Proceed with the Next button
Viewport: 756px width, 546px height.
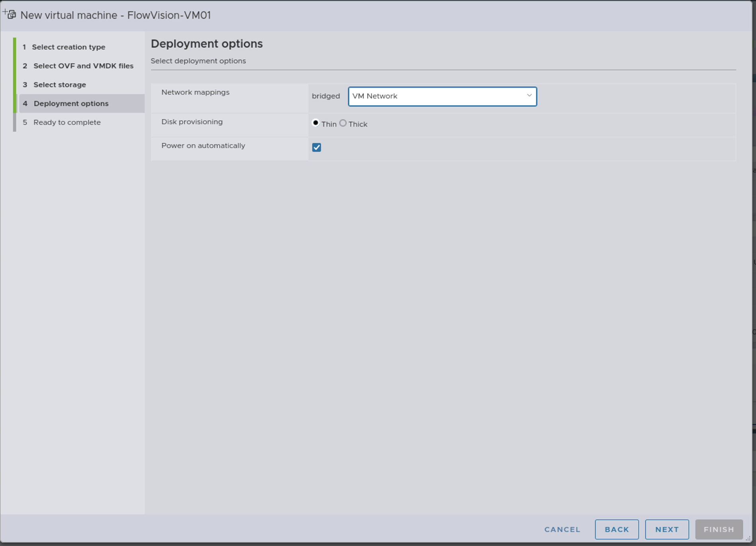point(667,529)
